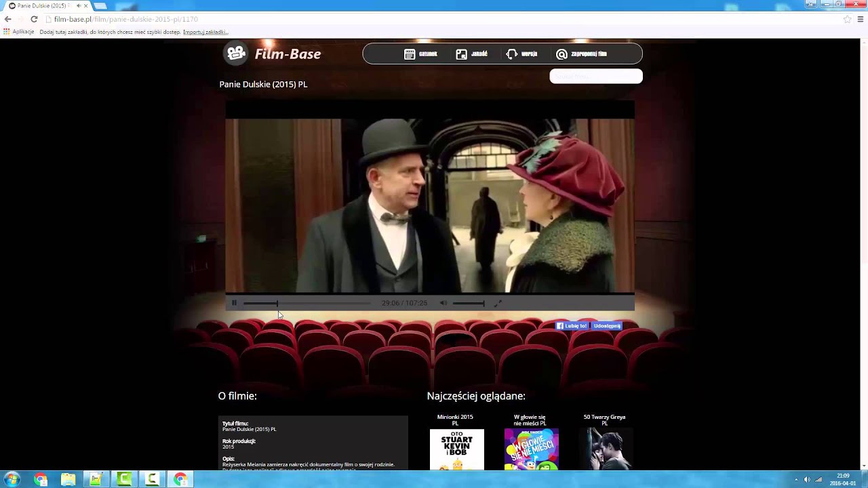868x488 pixels.
Task: Adjust the player volume slider
Action: tap(469, 303)
